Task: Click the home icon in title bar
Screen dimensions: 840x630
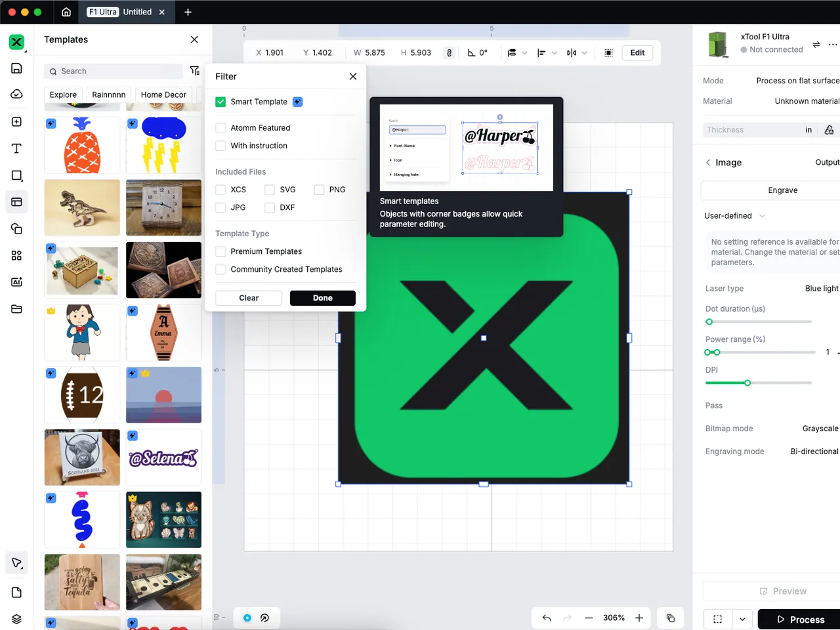Action: pos(66,12)
